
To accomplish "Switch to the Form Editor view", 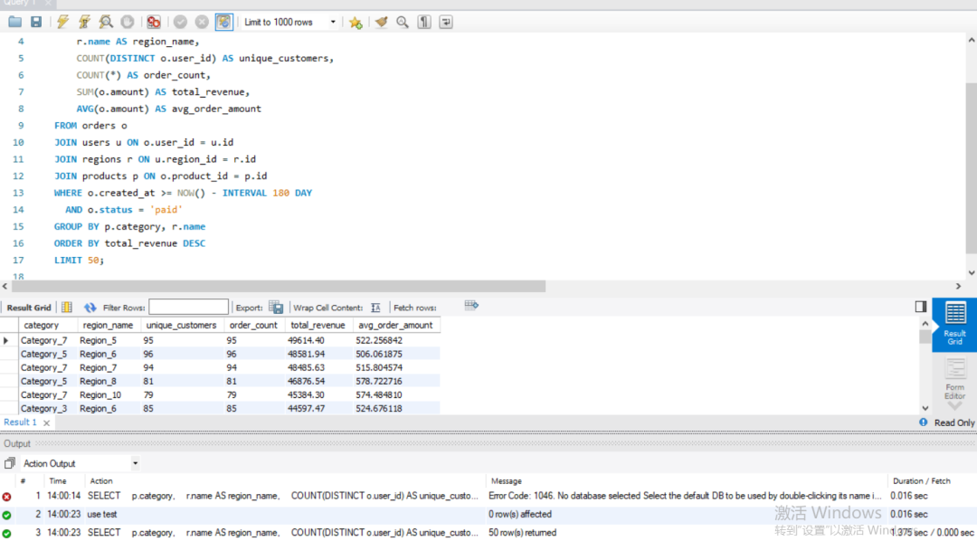I will click(x=954, y=379).
